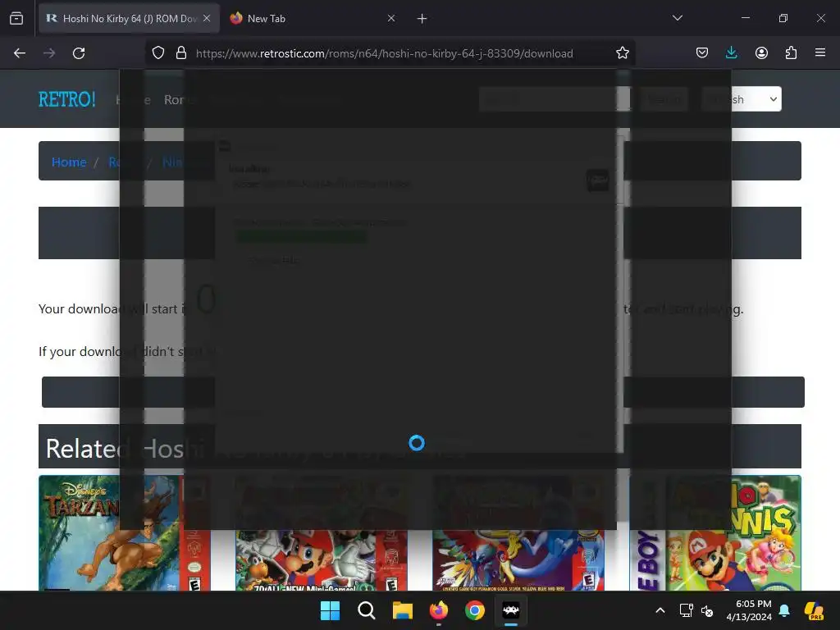Viewport: 840px width, 630px height.
Task: Save page to Pocket
Action: point(702,53)
